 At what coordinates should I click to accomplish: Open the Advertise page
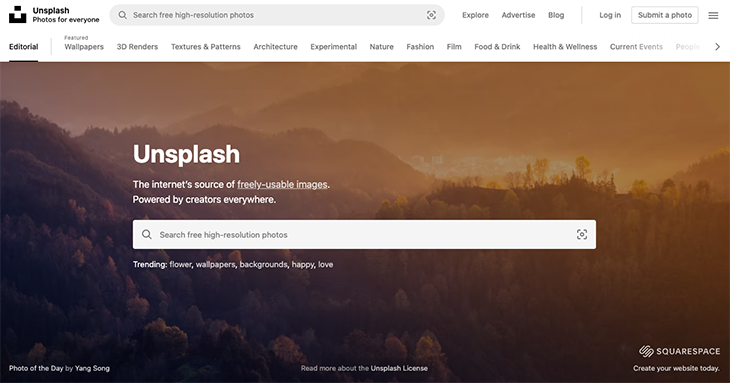coord(518,15)
